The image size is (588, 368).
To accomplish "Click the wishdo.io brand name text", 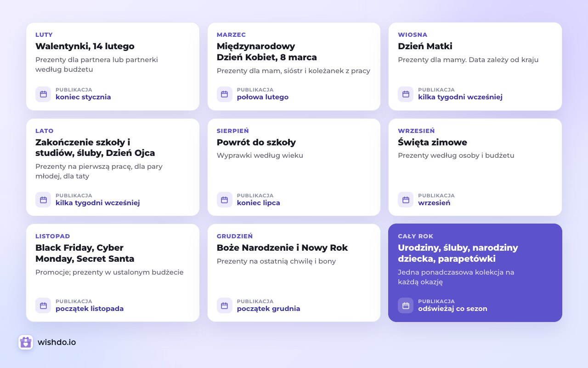I will 57,342.
